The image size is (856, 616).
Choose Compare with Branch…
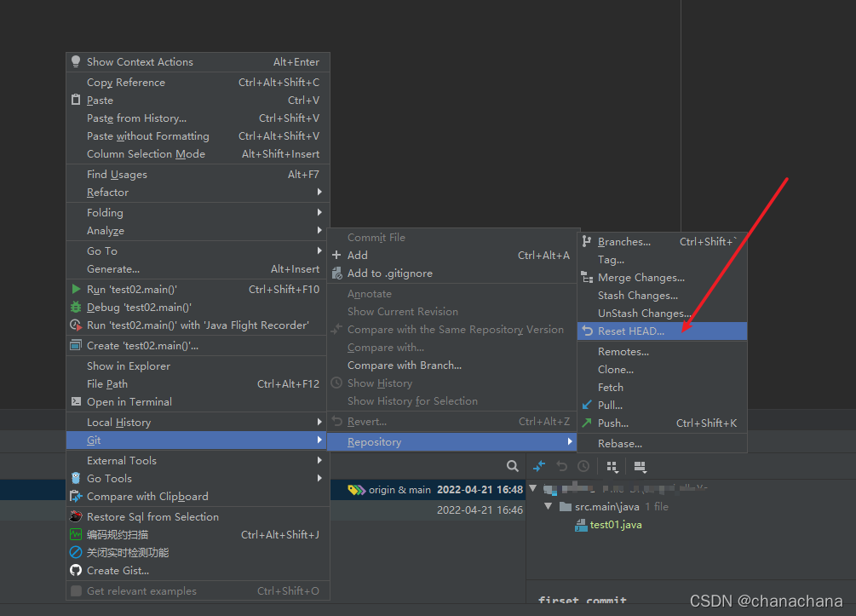click(x=452, y=366)
